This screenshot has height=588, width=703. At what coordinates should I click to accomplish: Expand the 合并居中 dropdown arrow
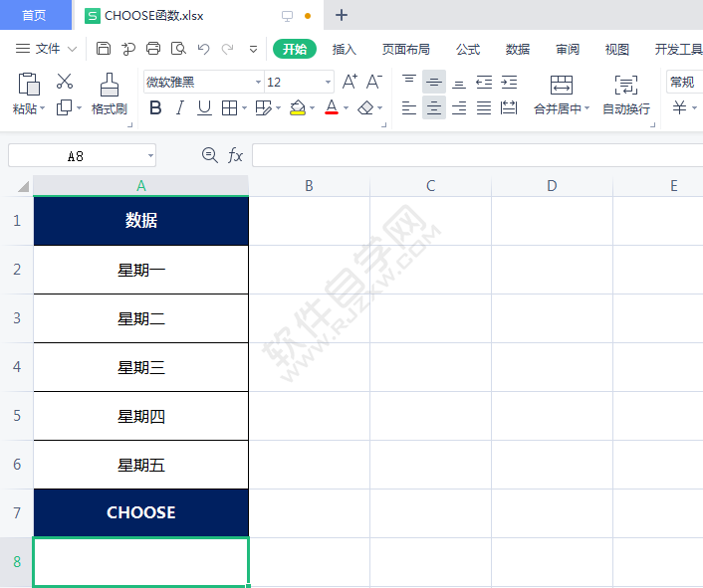[x=586, y=108]
